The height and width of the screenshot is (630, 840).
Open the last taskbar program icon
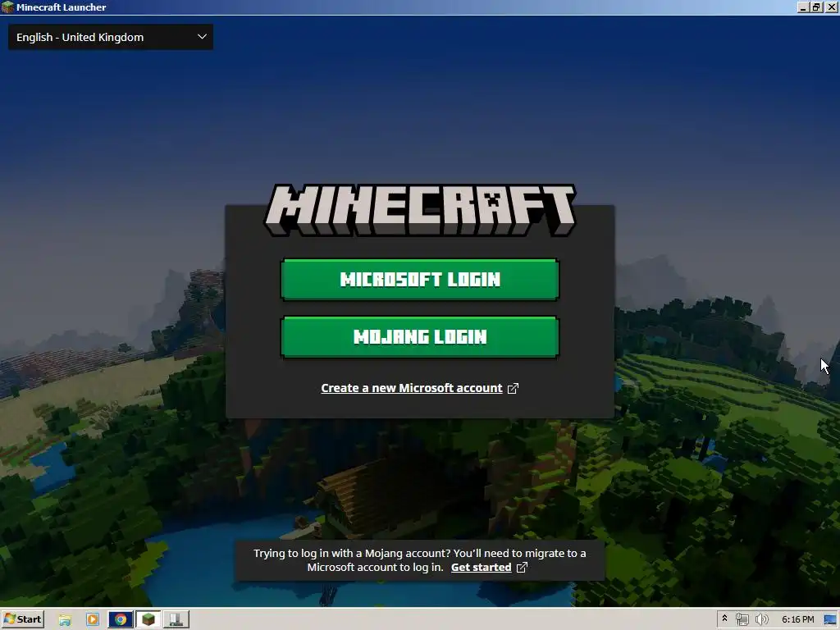coord(176,620)
